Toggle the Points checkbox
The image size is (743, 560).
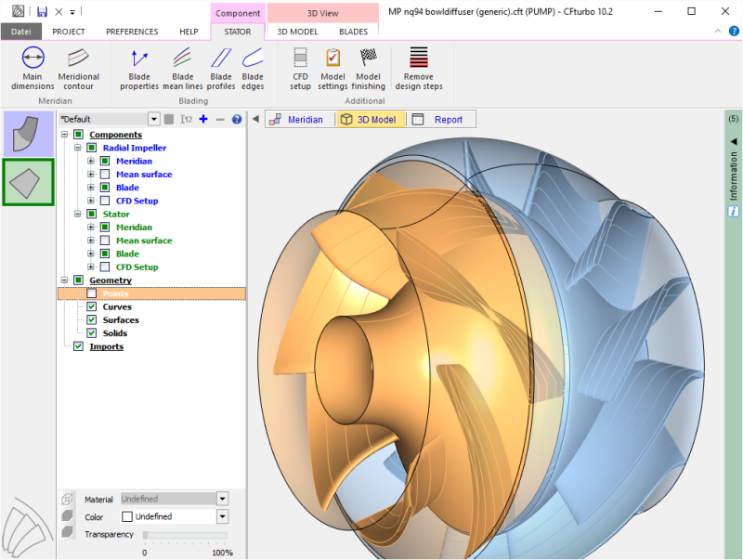(x=92, y=293)
